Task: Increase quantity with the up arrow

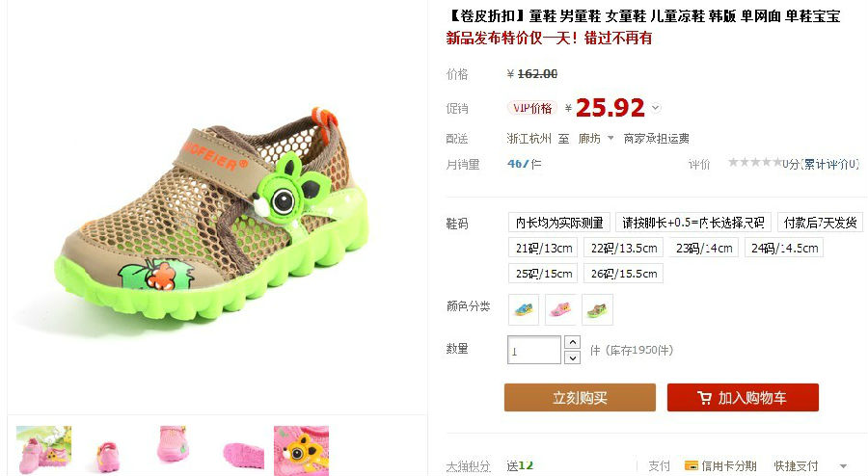Action: coord(572,342)
